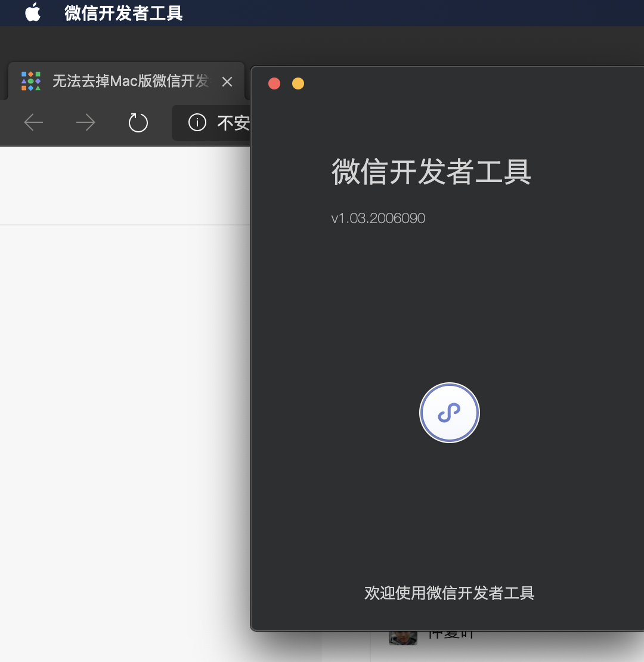The height and width of the screenshot is (662, 644).
Task: Click the version text v1.03.2006090
Action: coord(378,218)
